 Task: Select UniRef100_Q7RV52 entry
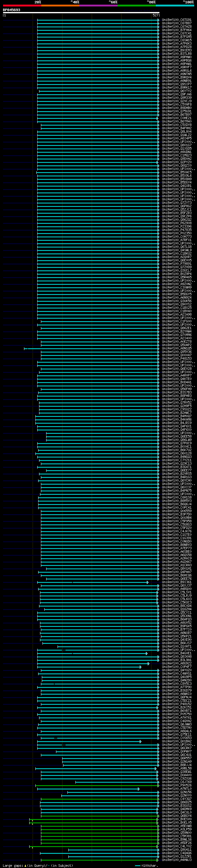(x=176, y=403)
